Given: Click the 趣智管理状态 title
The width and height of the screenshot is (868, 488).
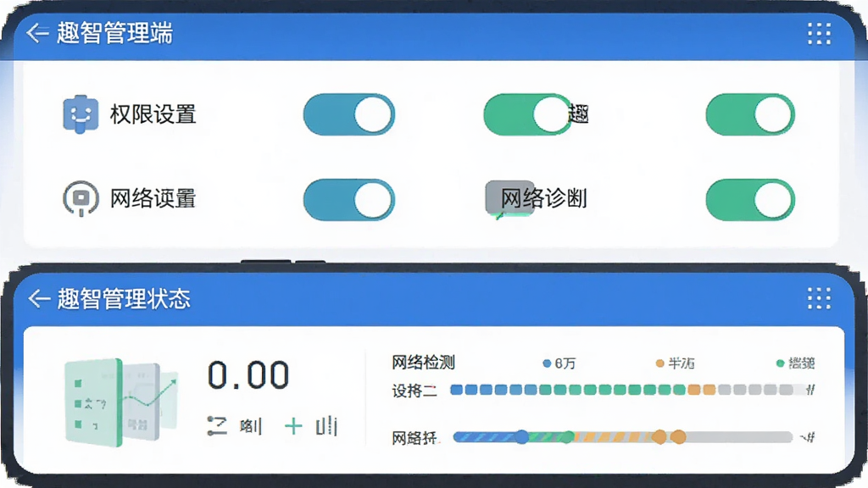Looking at the screenshot, I should (124, 299).
